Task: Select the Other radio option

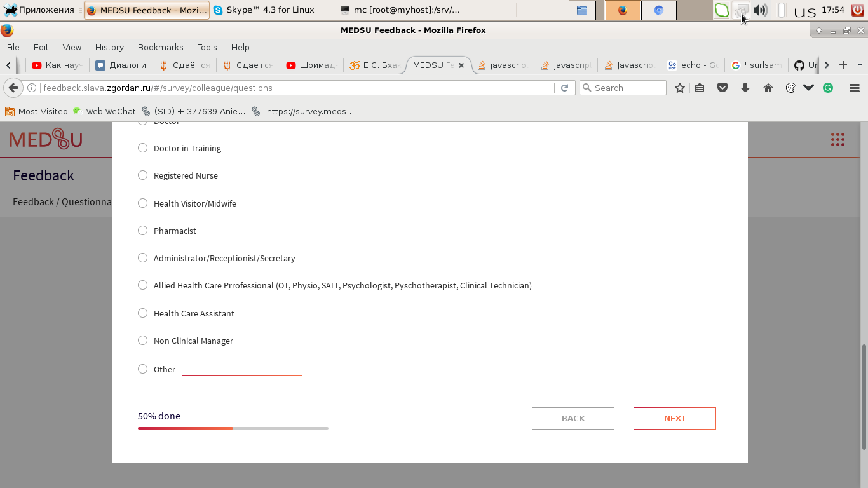Action: click(143, 369)
